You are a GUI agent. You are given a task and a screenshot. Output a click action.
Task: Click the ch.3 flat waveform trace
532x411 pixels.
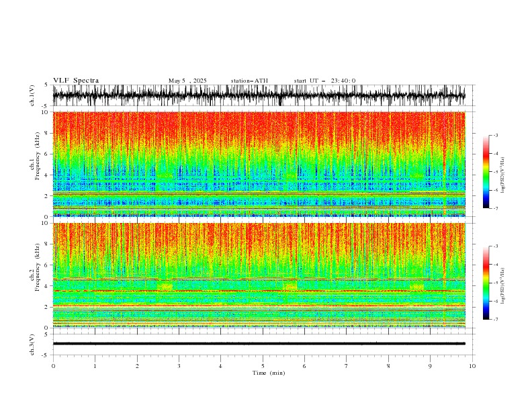[x=259, y=344]
